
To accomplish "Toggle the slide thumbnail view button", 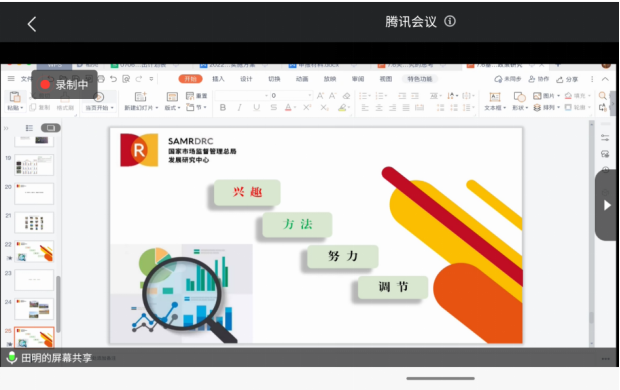I will pos(51,128).
